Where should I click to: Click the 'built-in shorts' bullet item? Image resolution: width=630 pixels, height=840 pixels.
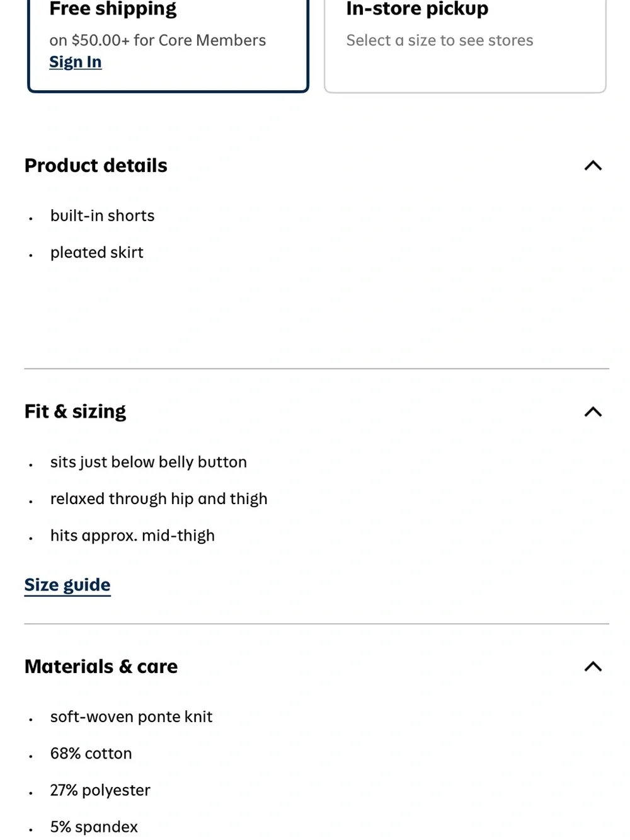(102, 216)
